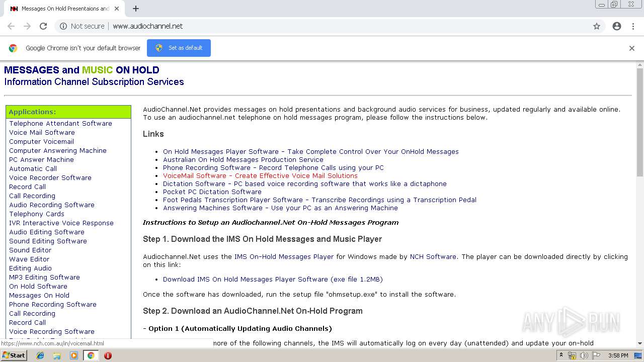Image resolution: width=644 pixels, height=362 pixels.
Task: Open the network tray icon
Action: click(x=572, y=355)
